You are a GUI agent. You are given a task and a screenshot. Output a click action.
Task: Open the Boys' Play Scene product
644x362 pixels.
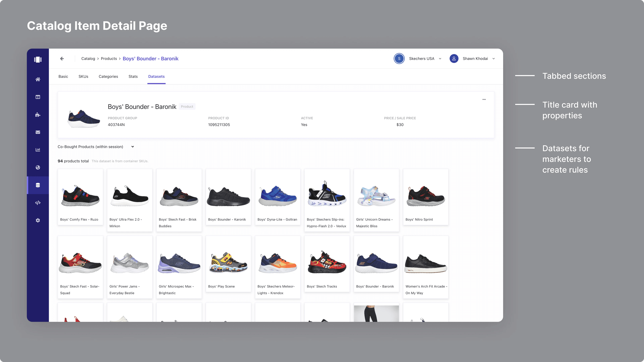228,264
